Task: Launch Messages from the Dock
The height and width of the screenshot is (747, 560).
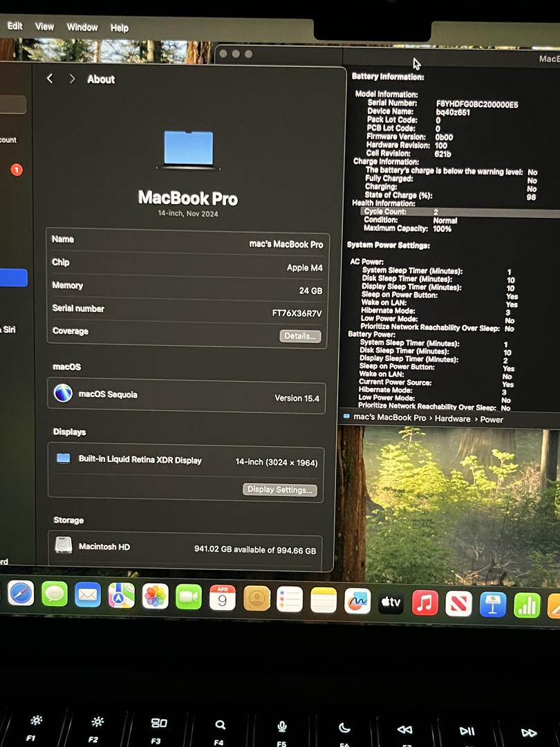Action: pyautogui.click(x=55, y=594)
